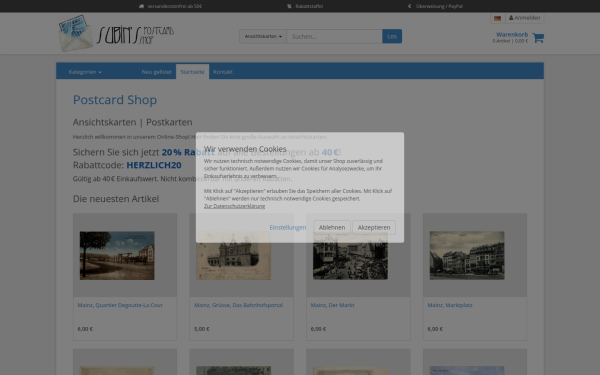Click the German flag language icon
This screenshot has height=375, width=600.
[x=497, y=18]
